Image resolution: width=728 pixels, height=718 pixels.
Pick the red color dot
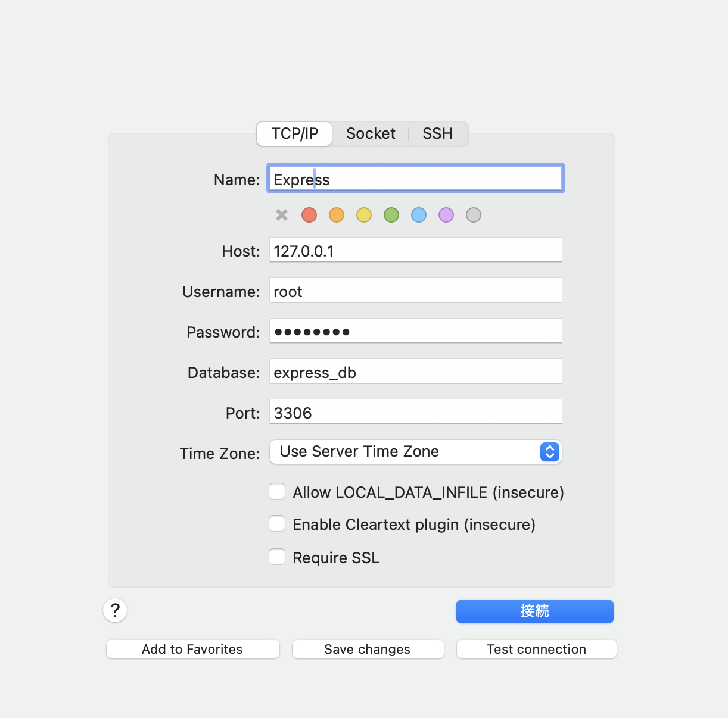click(x=309, y=215)
